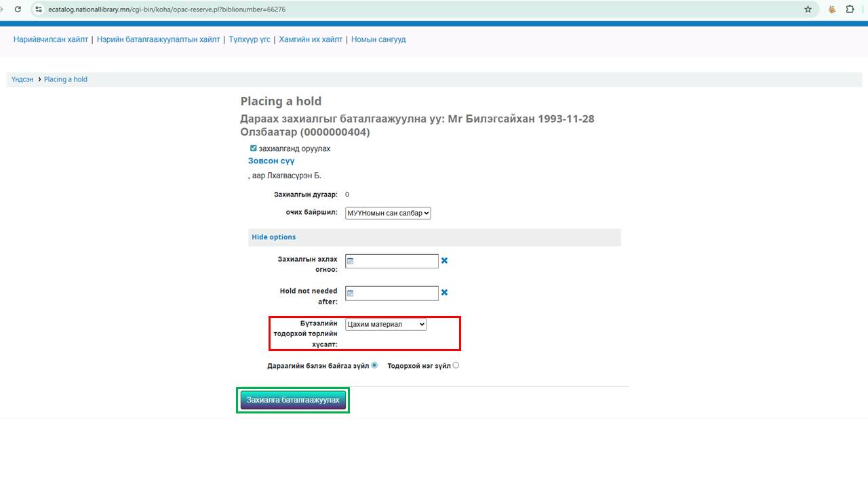Expand the Цахим материал item type dropdown
This screenshot has height=488, width=868.
386,325
